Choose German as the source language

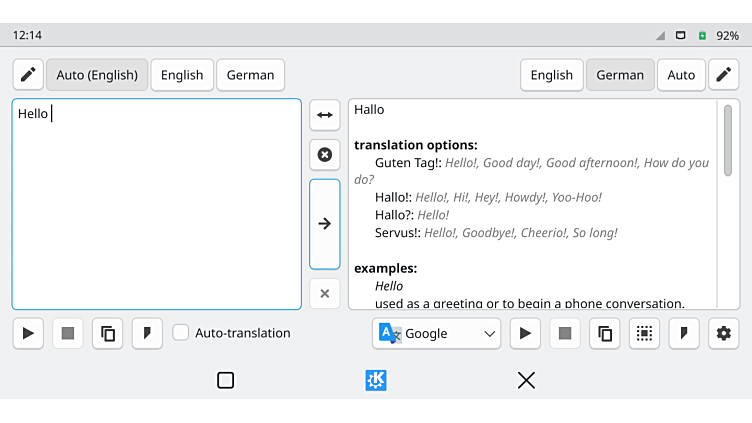(250, 75)
